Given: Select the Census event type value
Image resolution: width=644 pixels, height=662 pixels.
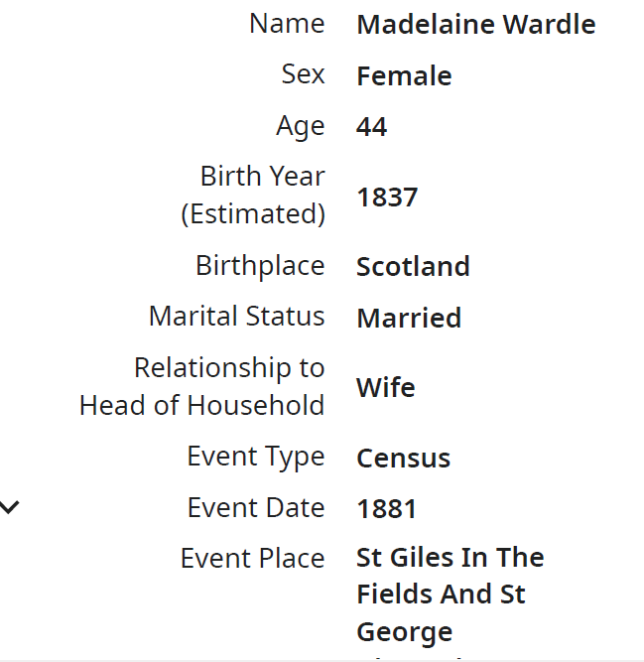Looking at the screenshot, I should click(403, 459).
